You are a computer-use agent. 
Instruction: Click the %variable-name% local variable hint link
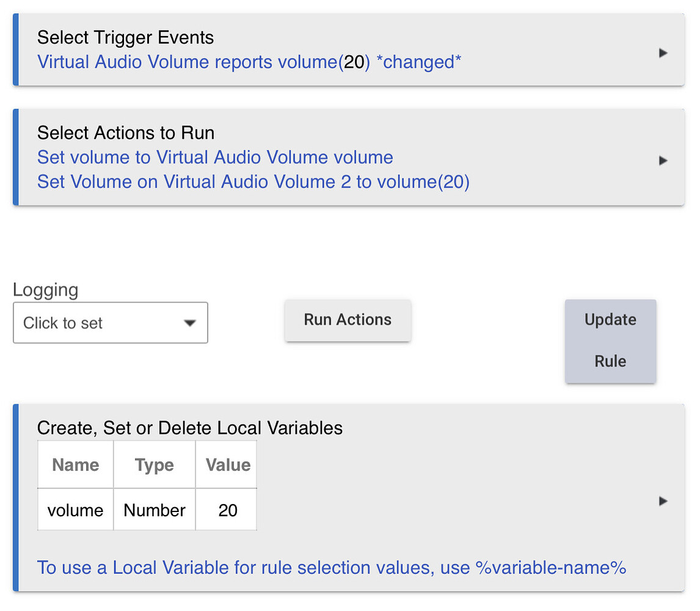[x=332, y=568]
